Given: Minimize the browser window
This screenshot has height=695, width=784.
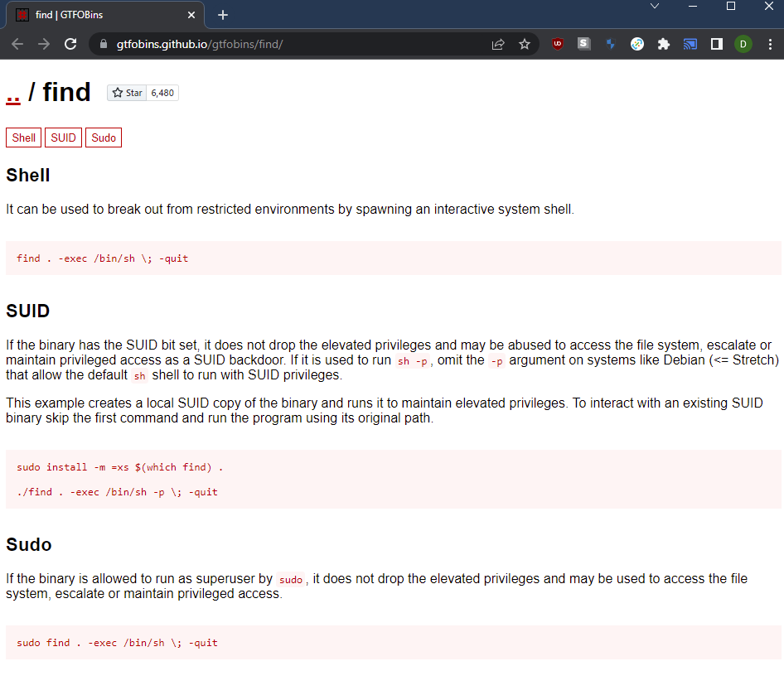Looking at the screenshot, I should 693,6.
